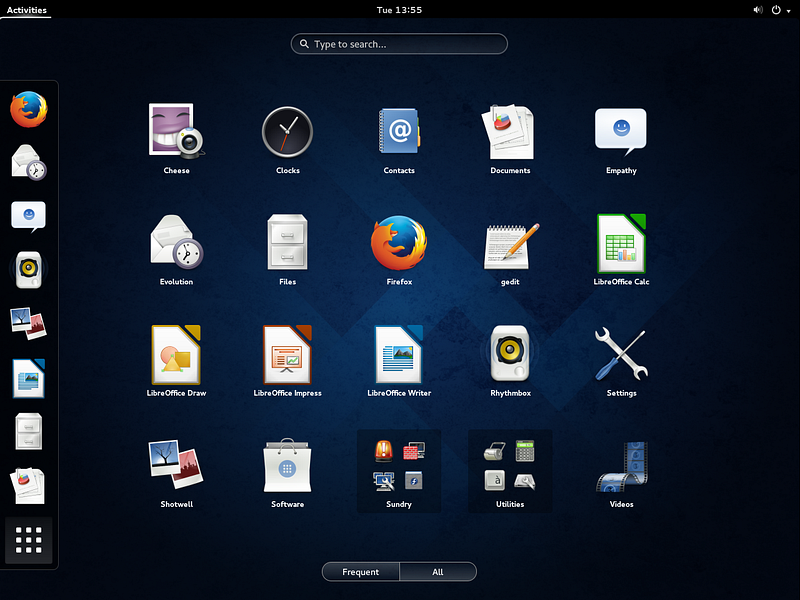The height and width of the screenshot is (600, 800).
Task: Open Documents in the app grid
Action: [510, 139]
